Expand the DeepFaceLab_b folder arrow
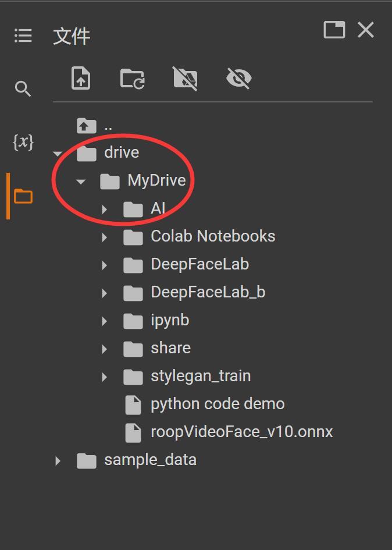The height and width of the screenshot is (550, 392). pyautogui.click(x=104, y=293)
